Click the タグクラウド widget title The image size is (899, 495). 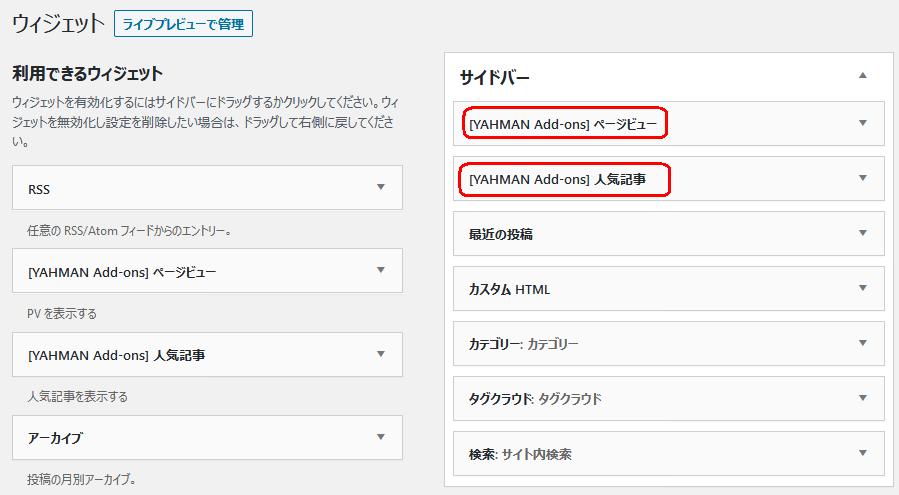pos(535,399)
